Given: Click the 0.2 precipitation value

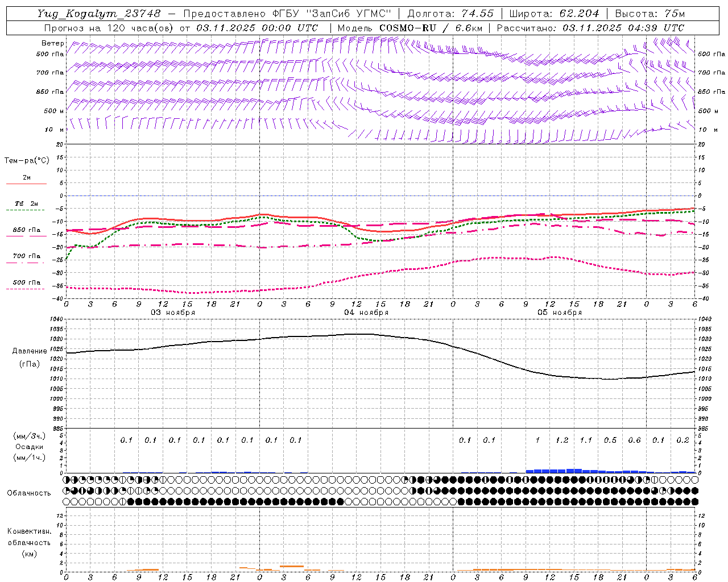Looking at the screenshot, I should [682, 440].
